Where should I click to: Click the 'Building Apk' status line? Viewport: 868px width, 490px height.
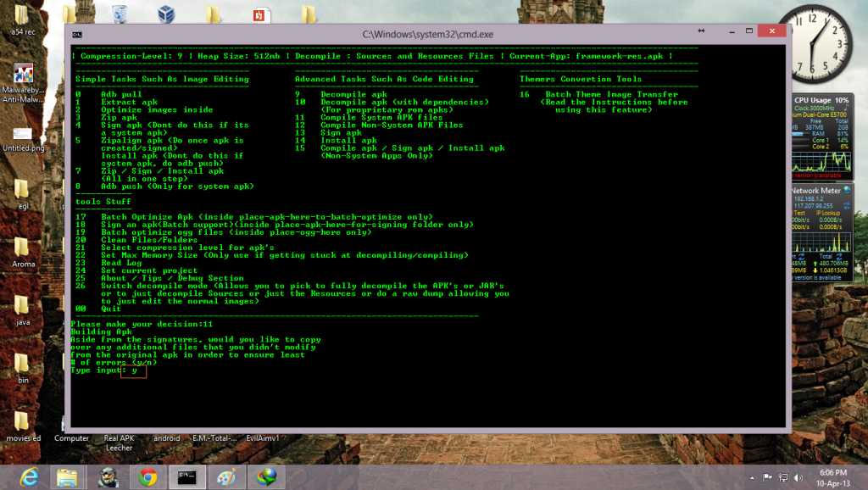pyautogui.click(x=102, y=332)
